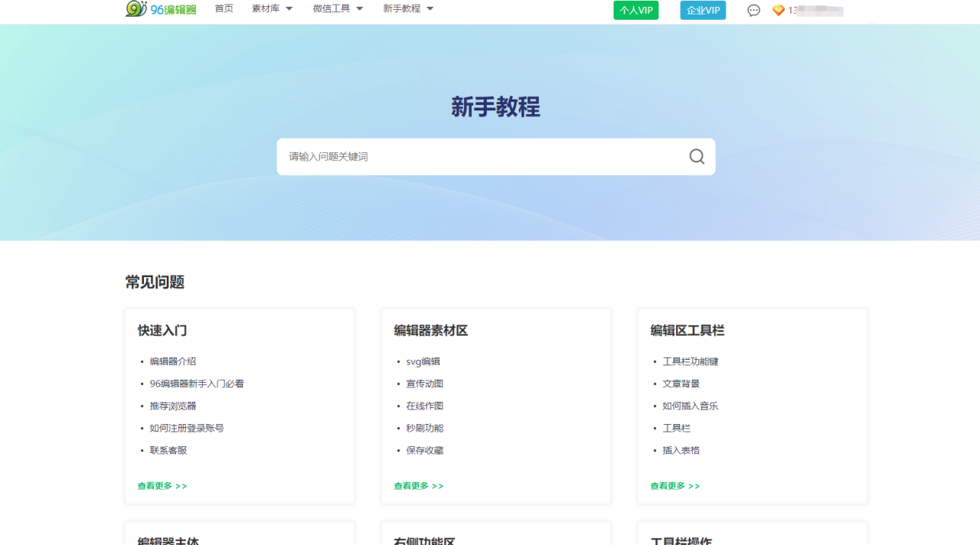Click the 企业VIP button

pyautogui.click(x=702, y=10)
